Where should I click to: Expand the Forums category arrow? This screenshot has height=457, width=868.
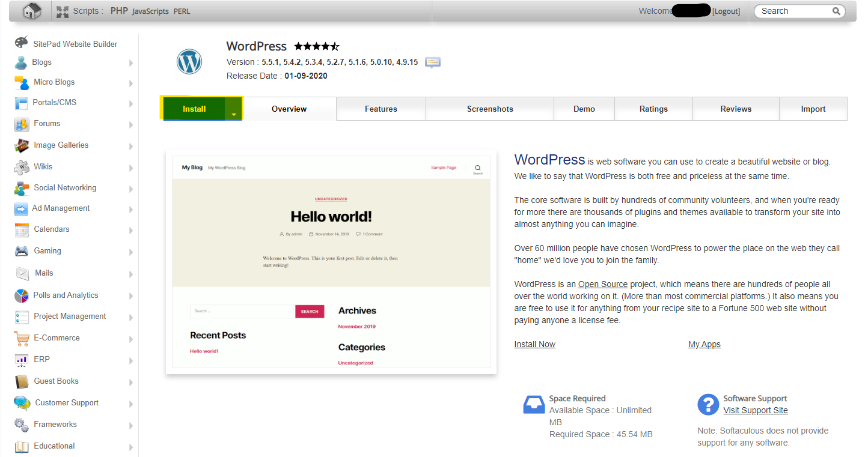point(130,124)
